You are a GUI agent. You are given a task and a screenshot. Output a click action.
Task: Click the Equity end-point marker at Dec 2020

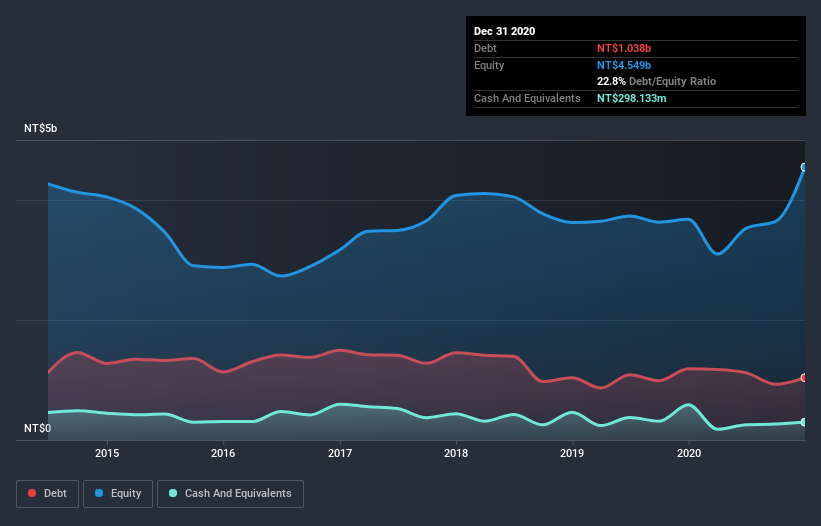(804, 167)
